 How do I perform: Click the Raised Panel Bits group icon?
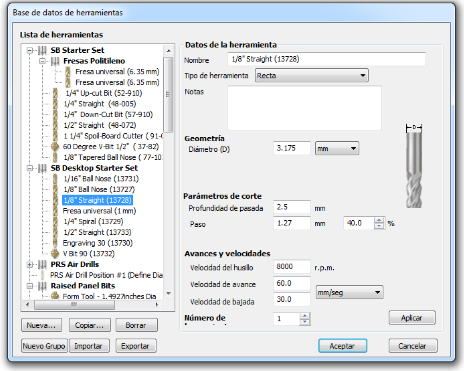(42, 286)
